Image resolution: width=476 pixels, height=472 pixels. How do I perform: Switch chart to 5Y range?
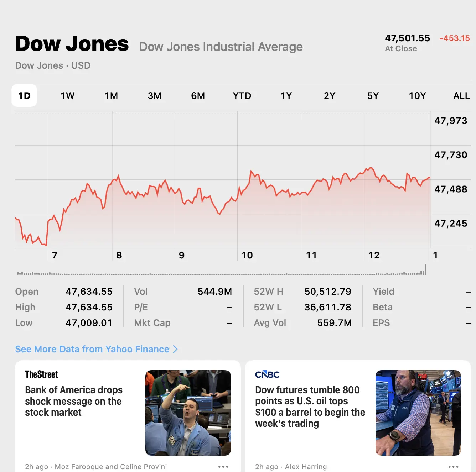tap(373, 95)
